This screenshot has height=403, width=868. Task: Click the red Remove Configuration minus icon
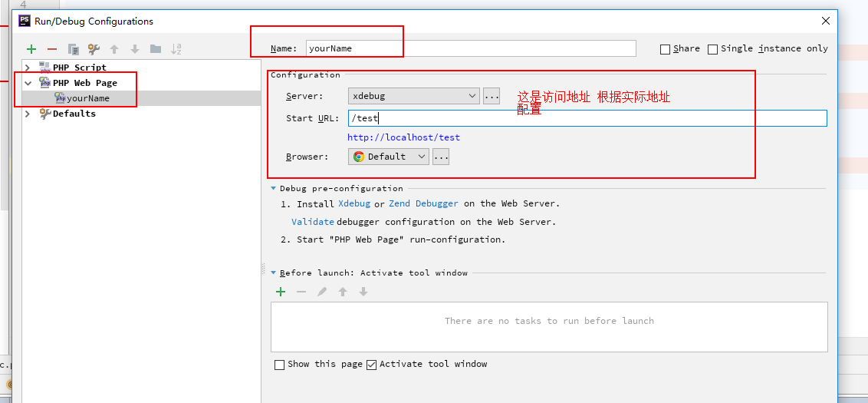[52, 49]
